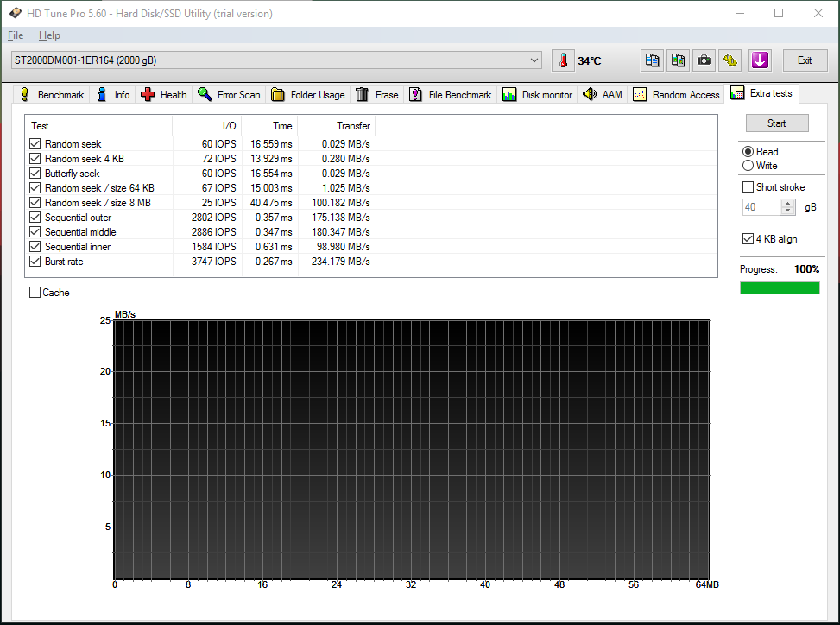Uncheck the Sequential middle checkbox
This screenshot has height=625, width=840.
35,232
